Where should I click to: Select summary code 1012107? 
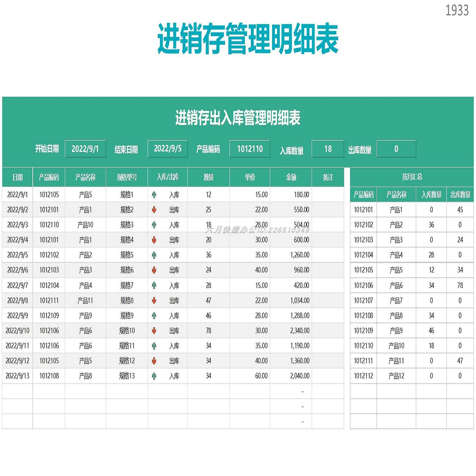point(363,300)
